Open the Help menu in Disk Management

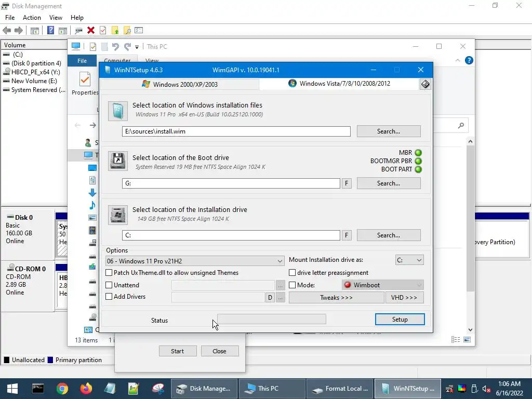[x=77, y=18]
